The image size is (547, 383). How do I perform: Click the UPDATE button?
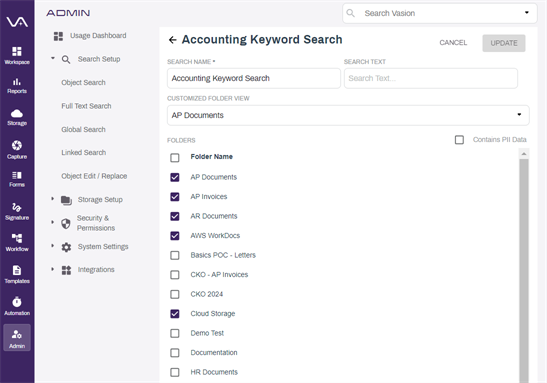[504, 43]
